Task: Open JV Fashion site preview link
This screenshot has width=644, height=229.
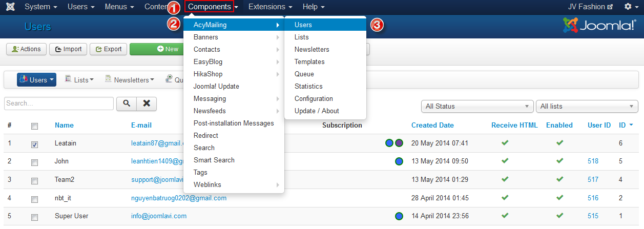Action: tap(590, 7)
